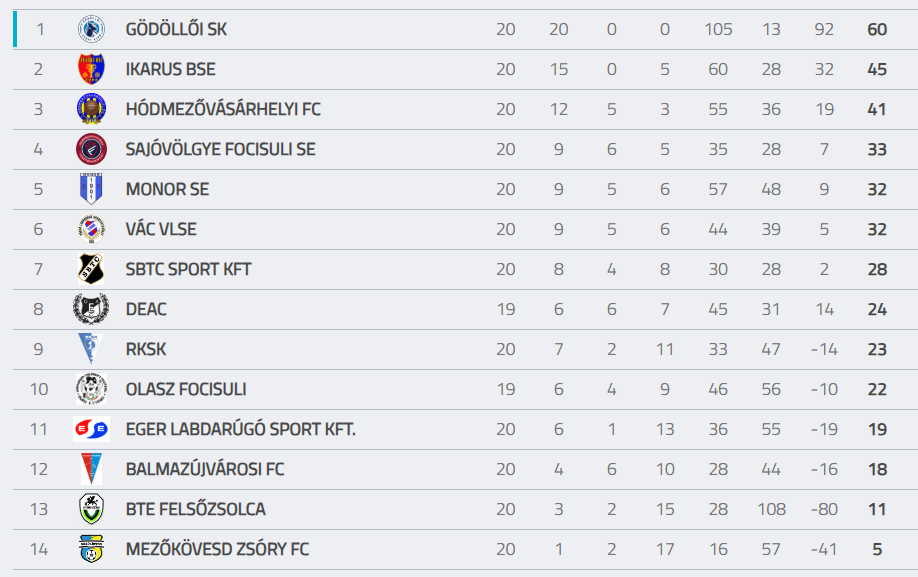Open the HÓDMEZŐVÁSÁRHELYI FC team link

click(x=223, y=109)
